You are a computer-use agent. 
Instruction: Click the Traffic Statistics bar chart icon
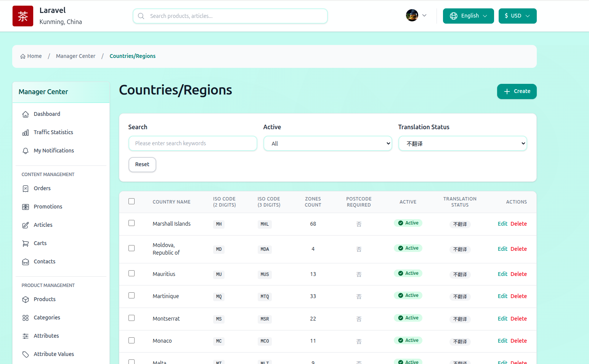point(26,133)
